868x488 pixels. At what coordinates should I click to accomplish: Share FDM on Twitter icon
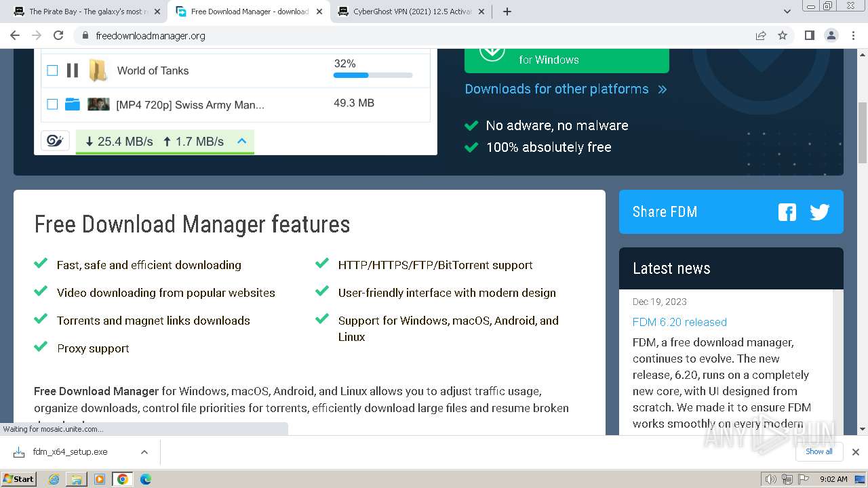click(x=820, y=212)
